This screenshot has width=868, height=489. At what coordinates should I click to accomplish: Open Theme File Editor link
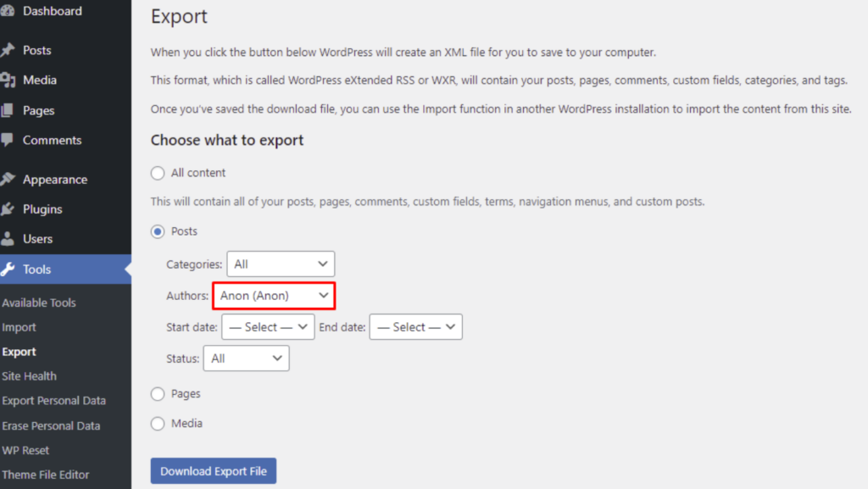coord(46,475)
